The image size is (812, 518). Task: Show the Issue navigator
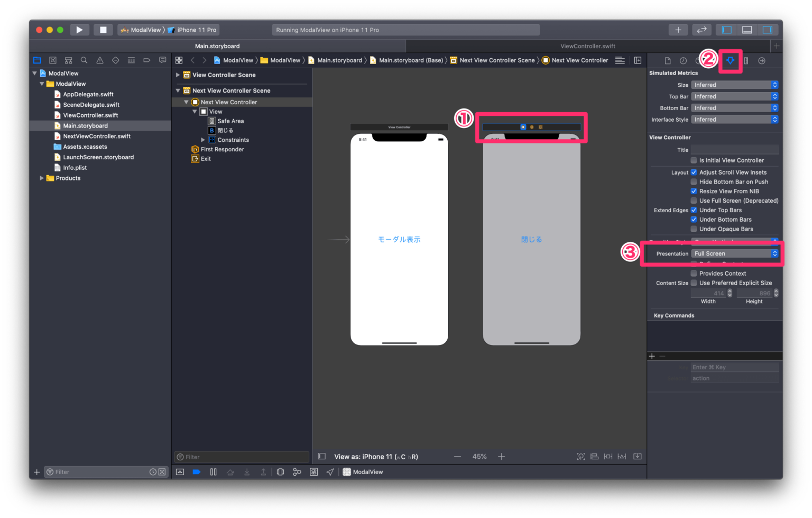coord(99,60)
